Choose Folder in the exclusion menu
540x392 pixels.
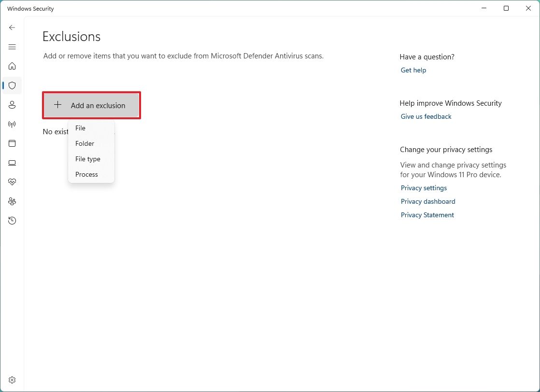[x=85, y=143]
